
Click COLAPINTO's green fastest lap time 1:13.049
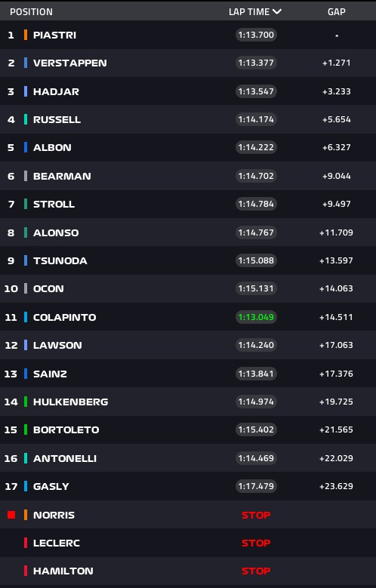[x=256, y=317]
